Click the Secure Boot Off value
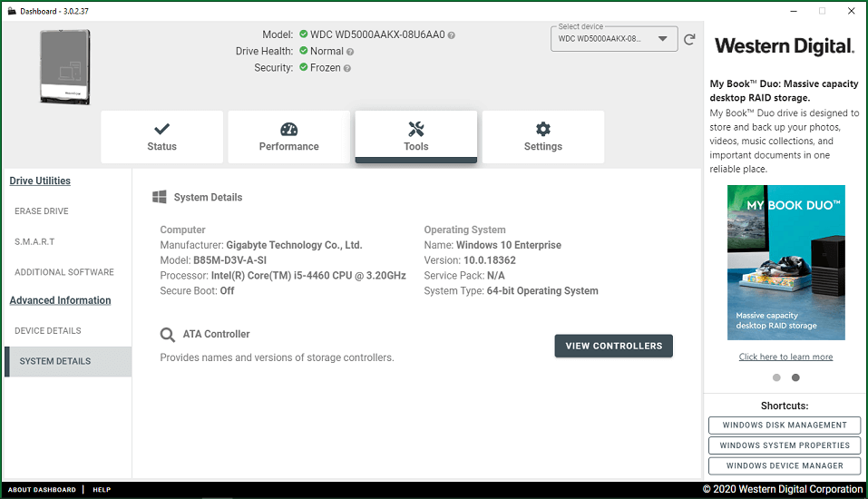The width and height of the screenshot is (868, 499). tap(227, 290)
